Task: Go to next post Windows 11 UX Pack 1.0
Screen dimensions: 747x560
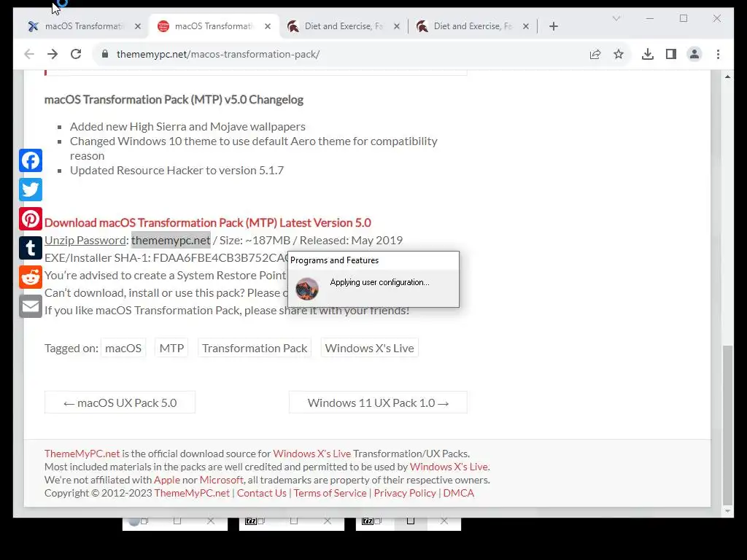Action: tap(378, 402)
